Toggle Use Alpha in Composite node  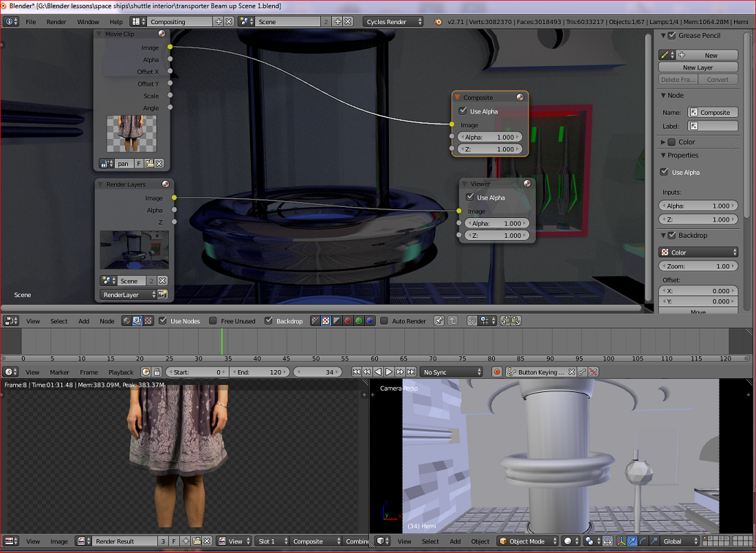point(463,111)
